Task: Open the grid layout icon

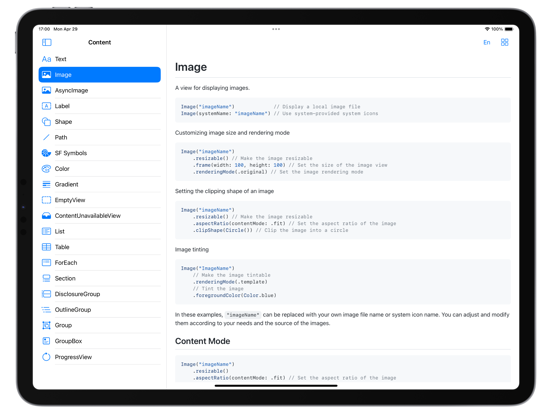Action: 504,42
